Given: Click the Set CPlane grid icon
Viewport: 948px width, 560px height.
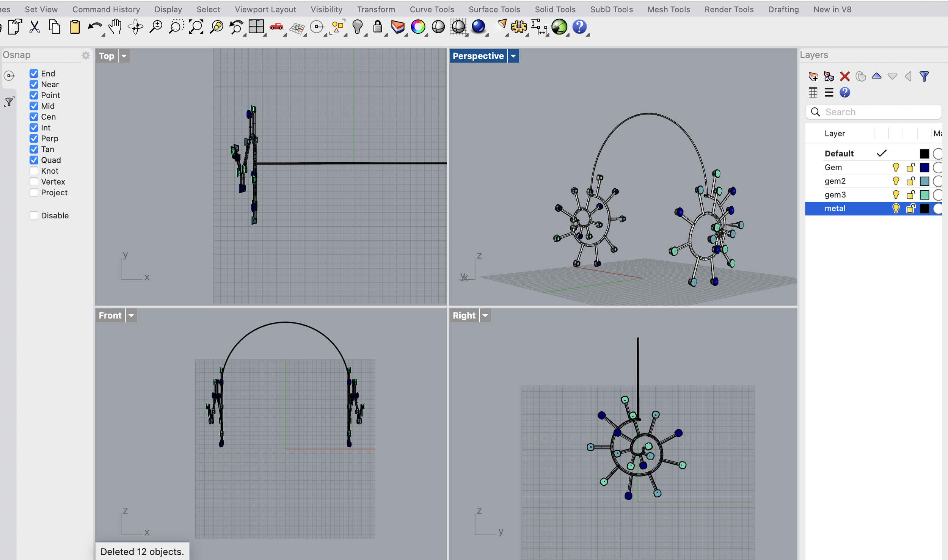Looking at the screenshot, I should (297, 28).
